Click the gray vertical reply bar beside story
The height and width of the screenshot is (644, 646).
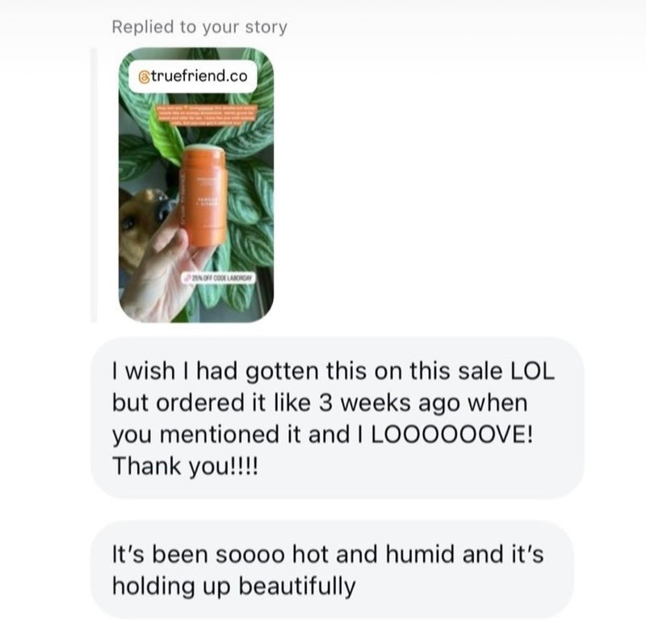94,185
